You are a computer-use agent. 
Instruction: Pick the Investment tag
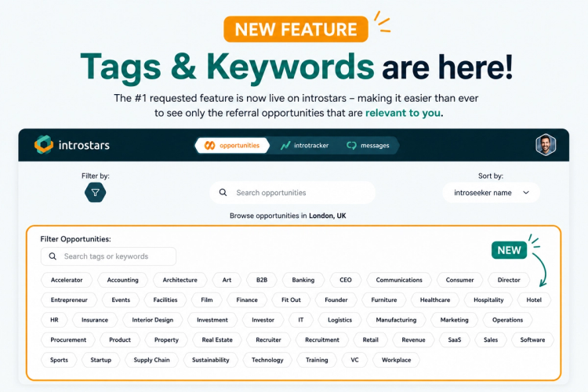tap(212, 320)
